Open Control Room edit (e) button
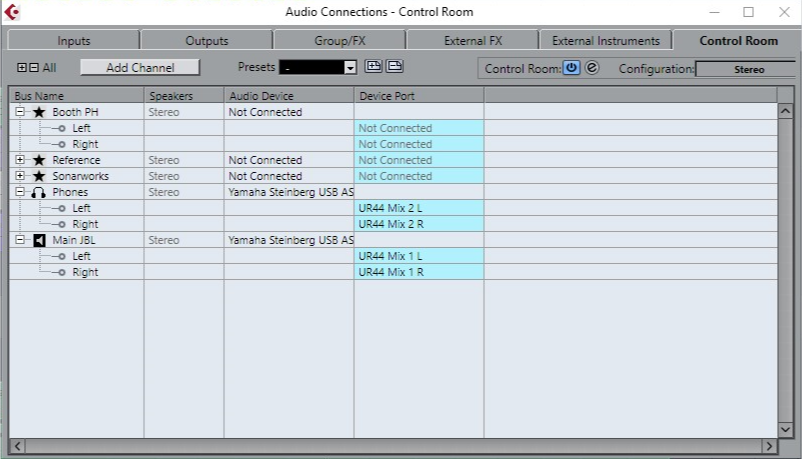Image resolution: width=802 pixels, height=459 pixels. [592, 68]
